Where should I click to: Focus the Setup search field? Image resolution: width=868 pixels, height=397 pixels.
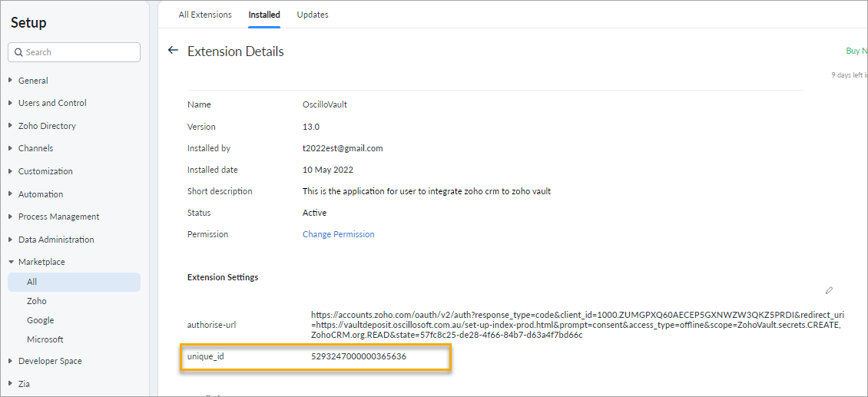coord(75,53)
